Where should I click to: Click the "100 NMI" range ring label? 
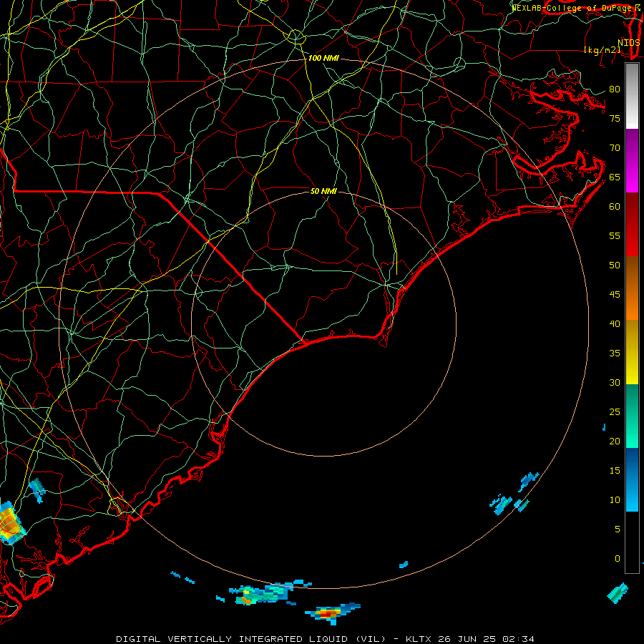[323, 59]
